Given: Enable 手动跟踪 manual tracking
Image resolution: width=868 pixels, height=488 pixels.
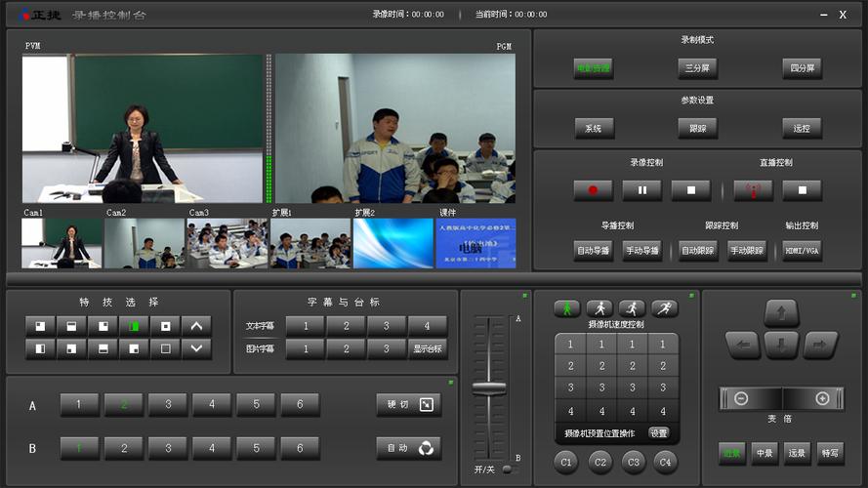Looking at the screenshot, I should click(747, 251).
